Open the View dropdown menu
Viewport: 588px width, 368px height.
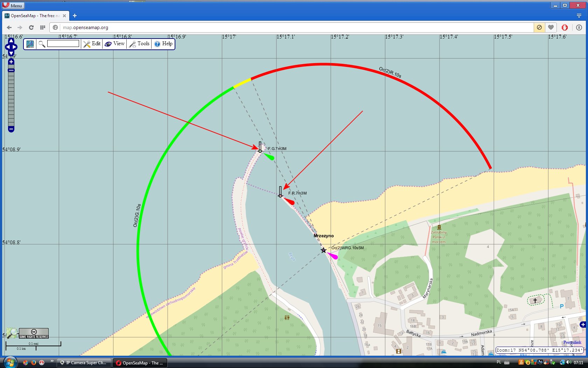(x=115, y=44)
